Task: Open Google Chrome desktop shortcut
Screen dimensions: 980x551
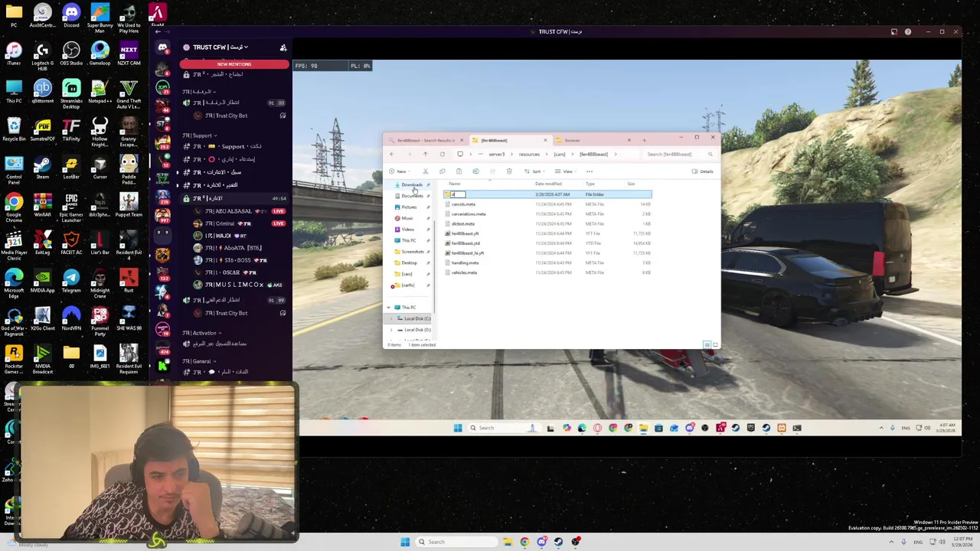Action: [14, 205]
